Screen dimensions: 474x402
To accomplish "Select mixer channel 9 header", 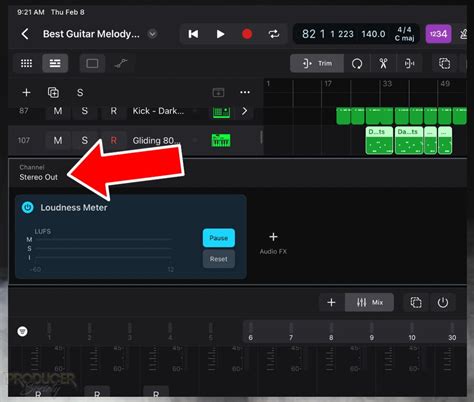I will (x=371, y=332).
